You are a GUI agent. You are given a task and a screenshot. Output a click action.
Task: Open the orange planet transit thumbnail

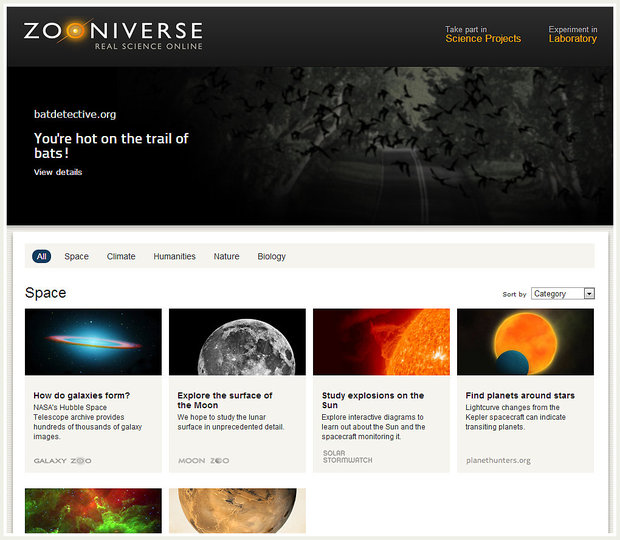pos(525,342)
